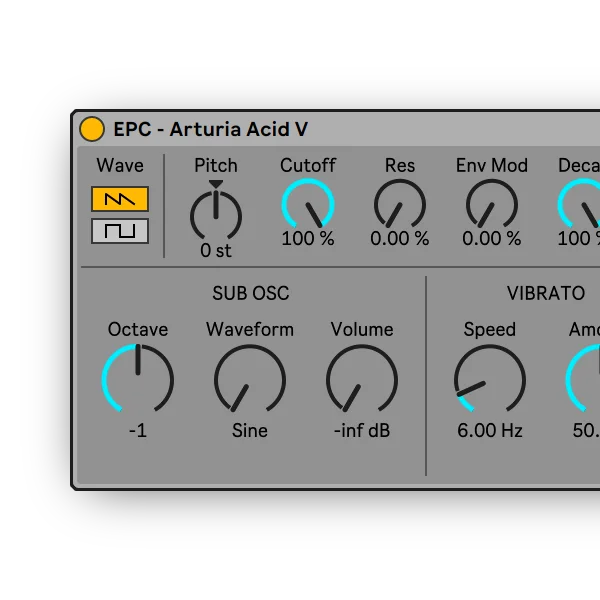This screenshot has width=600, height=600.
Task: Click the VIBRATO section heading
Action: click(546, 293)
